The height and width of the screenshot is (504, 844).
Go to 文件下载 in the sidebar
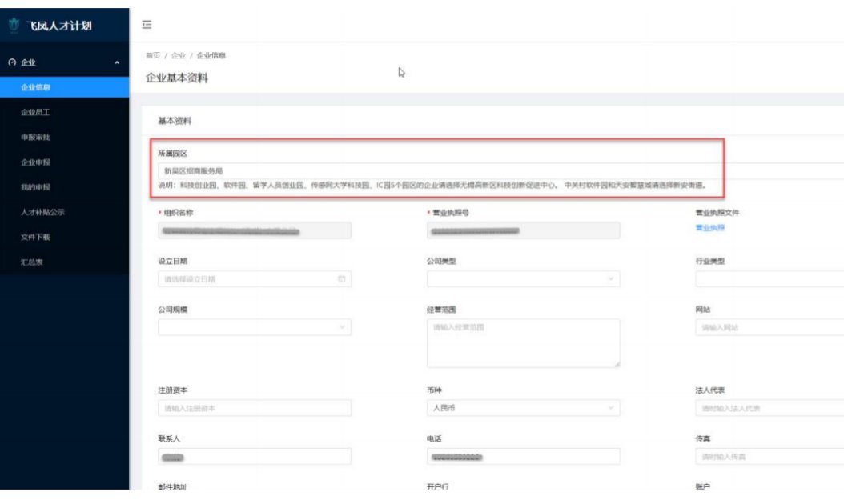click(36, 238)
